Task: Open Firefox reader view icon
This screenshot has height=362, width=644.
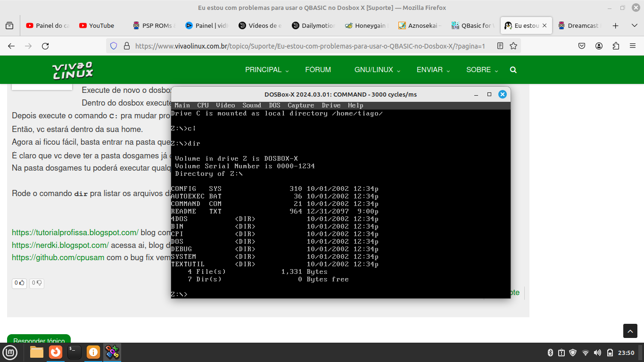Action: (x=500, y=46)
